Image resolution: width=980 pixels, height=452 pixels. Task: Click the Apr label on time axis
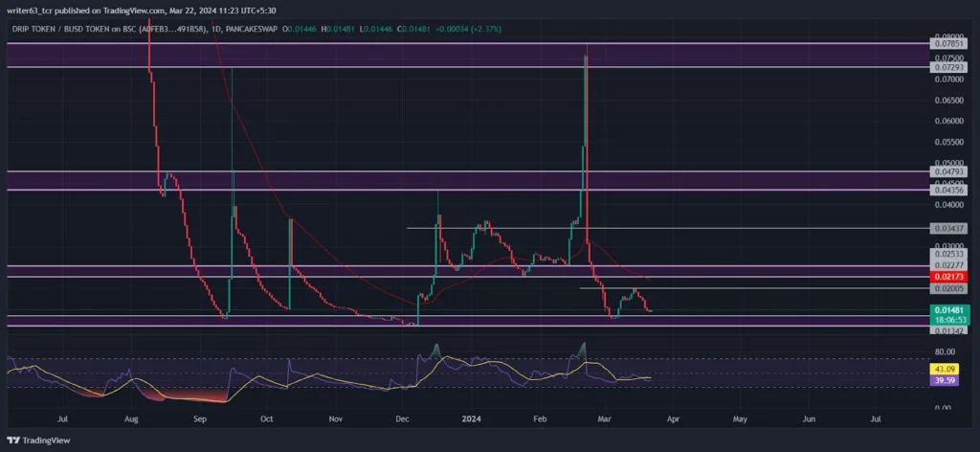click(x=672, y=418)
